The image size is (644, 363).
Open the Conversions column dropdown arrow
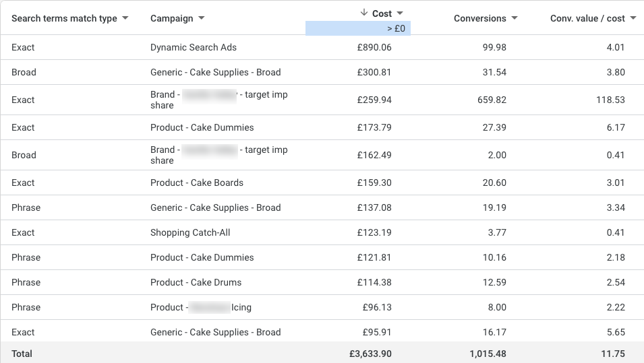coord(515,18)
